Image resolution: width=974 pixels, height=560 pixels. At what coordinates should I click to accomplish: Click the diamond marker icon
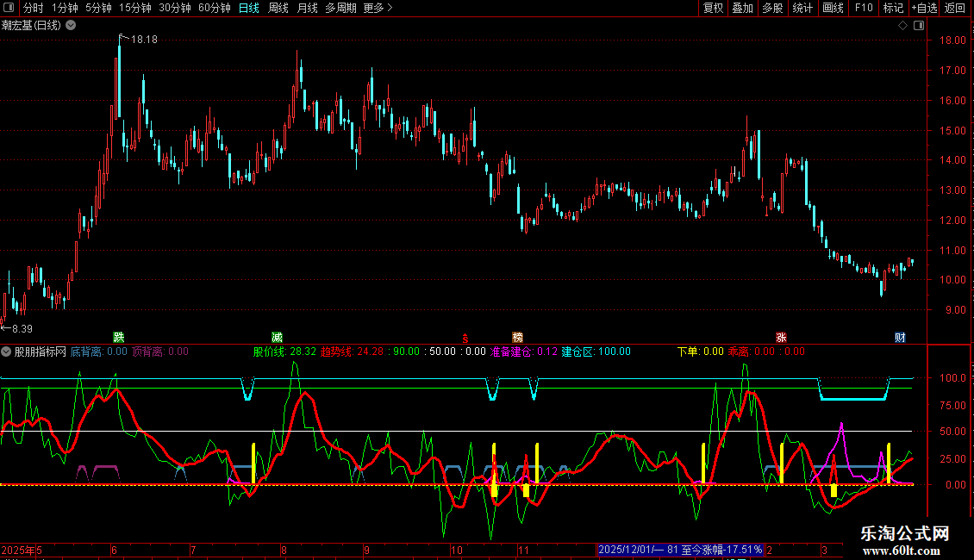(902, 26)
